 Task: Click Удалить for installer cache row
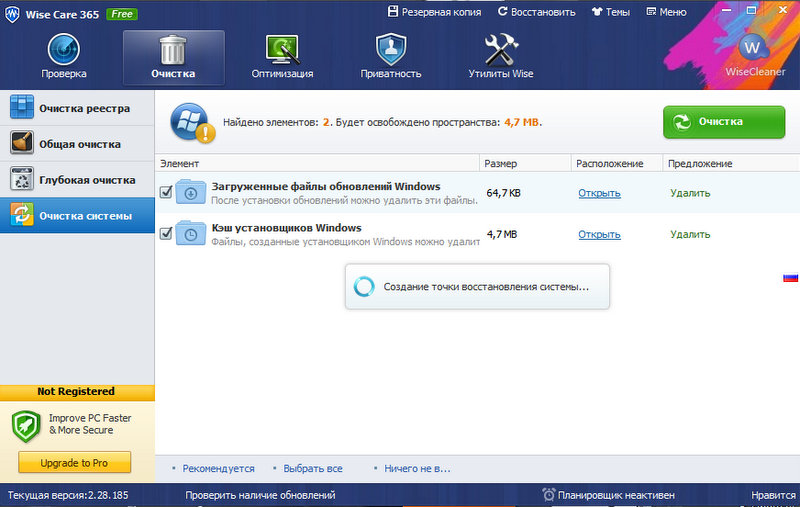point(690,234)
